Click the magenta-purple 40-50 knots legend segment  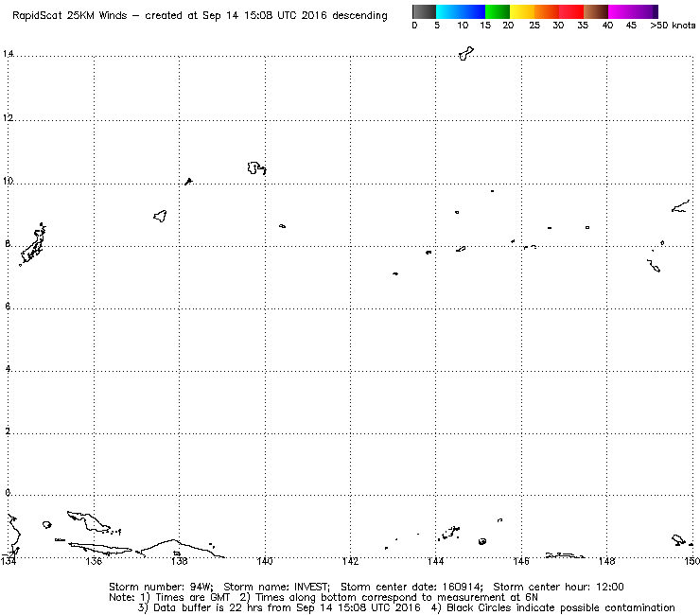click(633, 11)
